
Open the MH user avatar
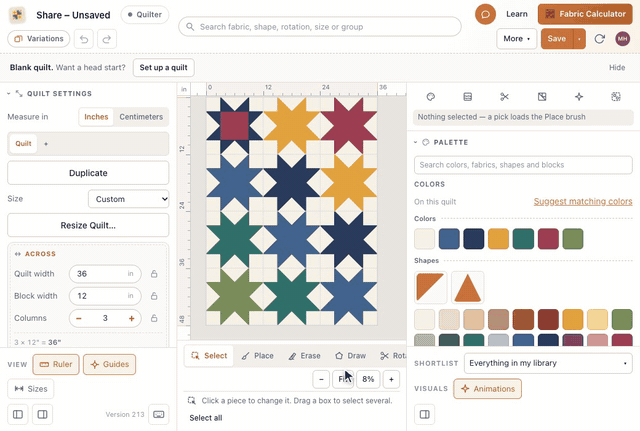click(x=622, y=39)
